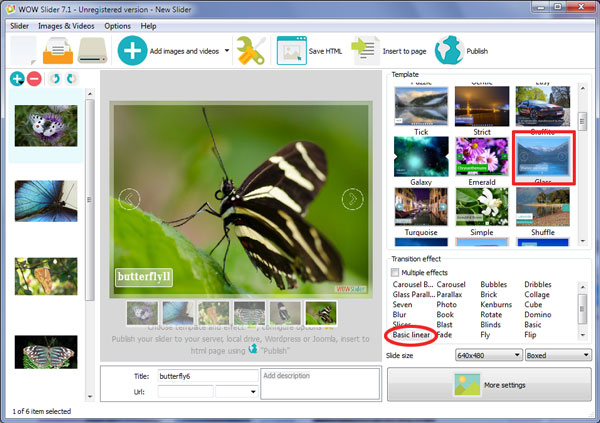Screen dimensions: 600x423
Task: Click the More settings button
Action: [489, 385]
